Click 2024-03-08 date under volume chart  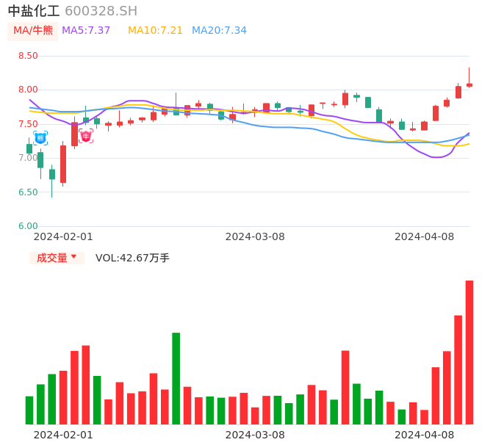click(x=255, y=435)
